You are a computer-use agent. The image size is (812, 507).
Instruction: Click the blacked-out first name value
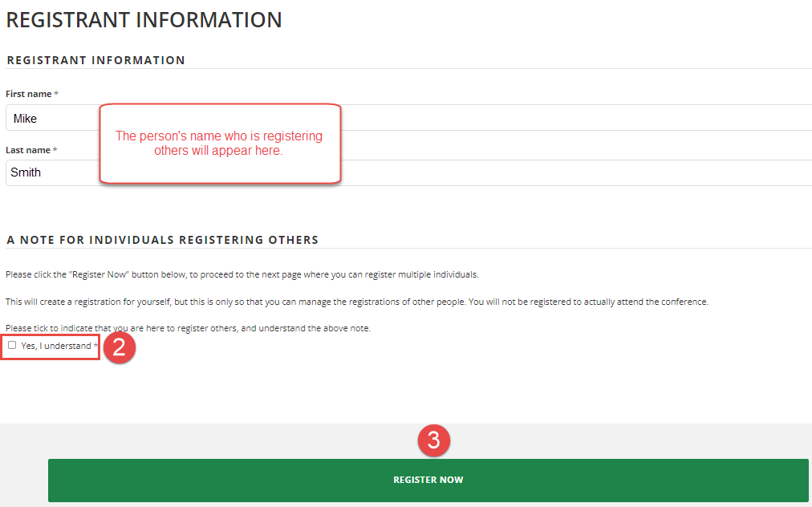coord(29,119)
